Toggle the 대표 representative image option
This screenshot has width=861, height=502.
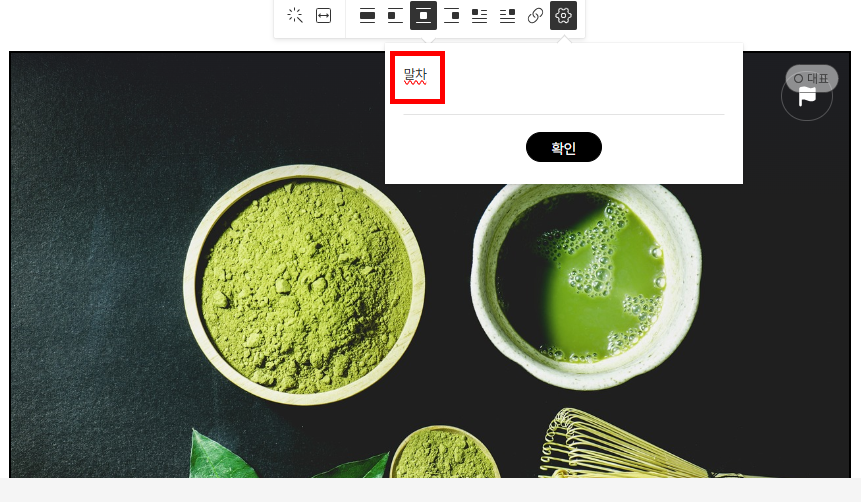pyautogui.click(x=812, y=79)
